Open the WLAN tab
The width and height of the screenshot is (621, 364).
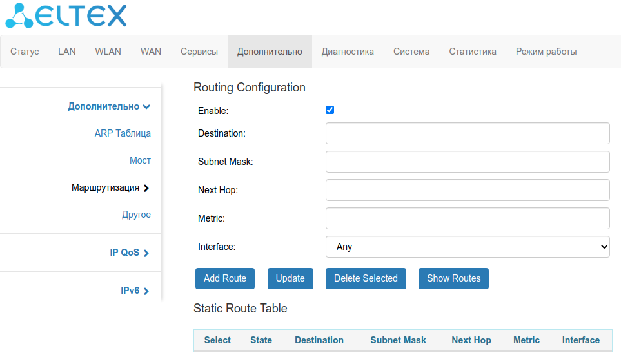pyautogui.click(x=108, y=52)
